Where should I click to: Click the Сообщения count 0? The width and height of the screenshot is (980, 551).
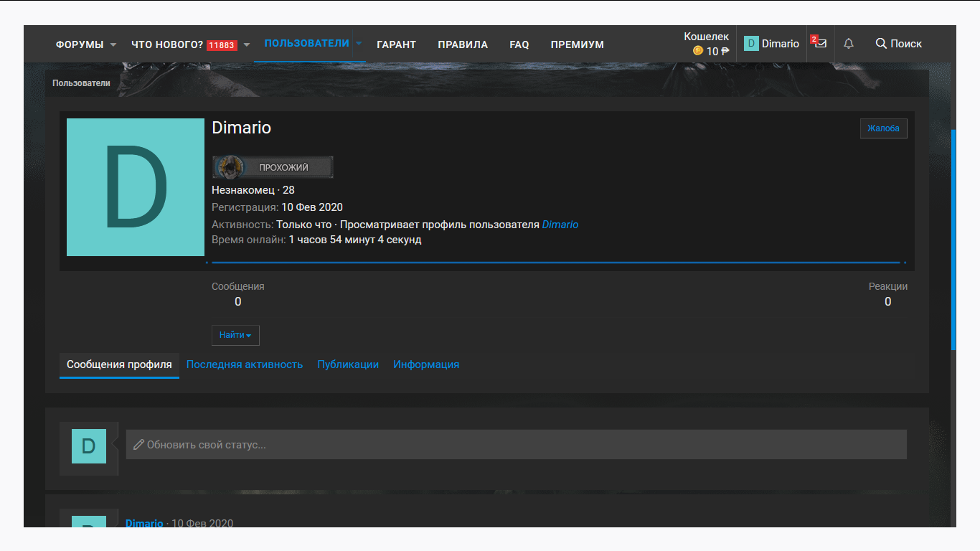click(x=238, y=302)
